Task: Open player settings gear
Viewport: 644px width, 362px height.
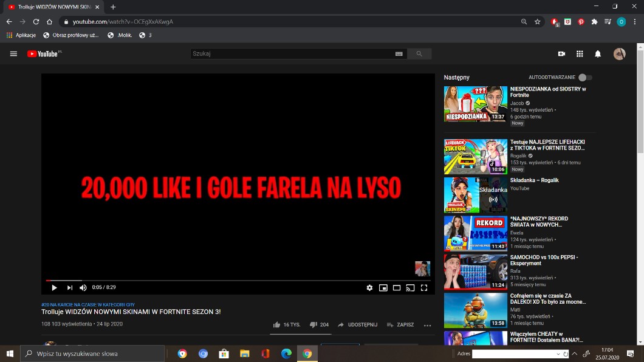Action: click(x=369, y=288)
